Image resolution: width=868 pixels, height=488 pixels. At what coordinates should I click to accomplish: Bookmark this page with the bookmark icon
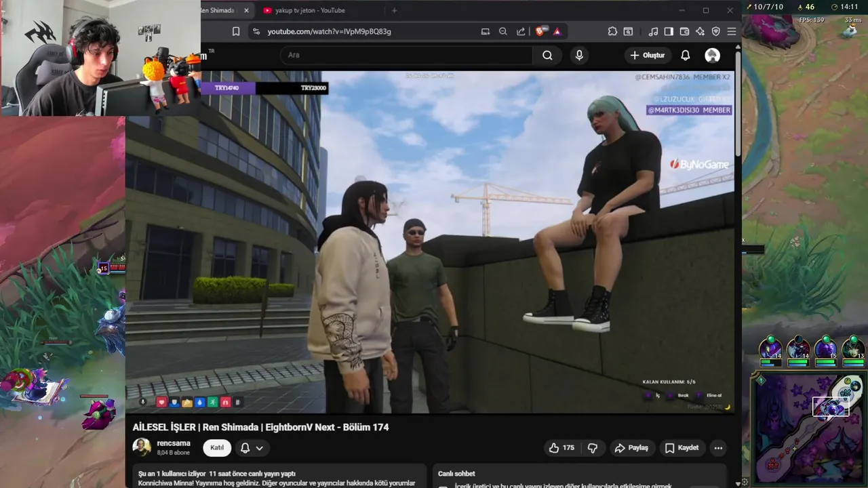pos(236,31)
